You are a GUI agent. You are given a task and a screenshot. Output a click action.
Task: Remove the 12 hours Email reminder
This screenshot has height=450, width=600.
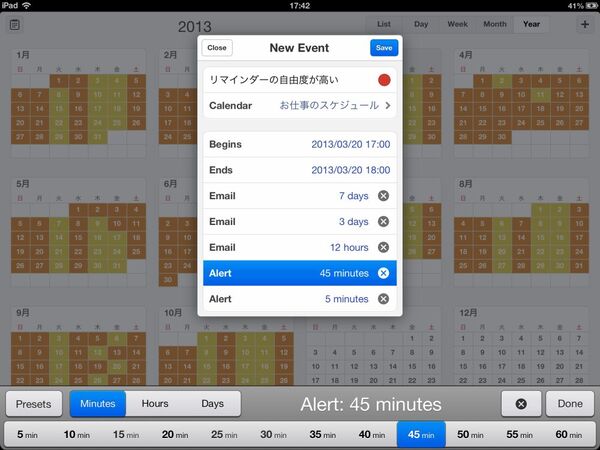[x=383, y=247]
